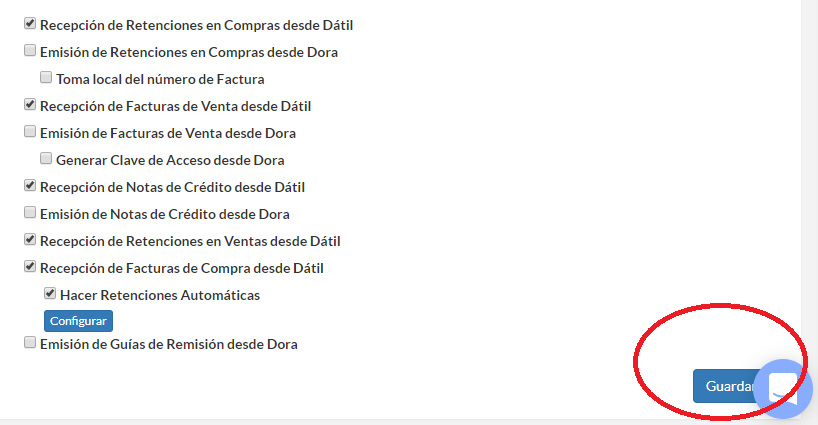This screenshot has width=818, height=425.
Task: Disable Recepción de Notas de Crédito desde Dátil
Action: [30, 185]
